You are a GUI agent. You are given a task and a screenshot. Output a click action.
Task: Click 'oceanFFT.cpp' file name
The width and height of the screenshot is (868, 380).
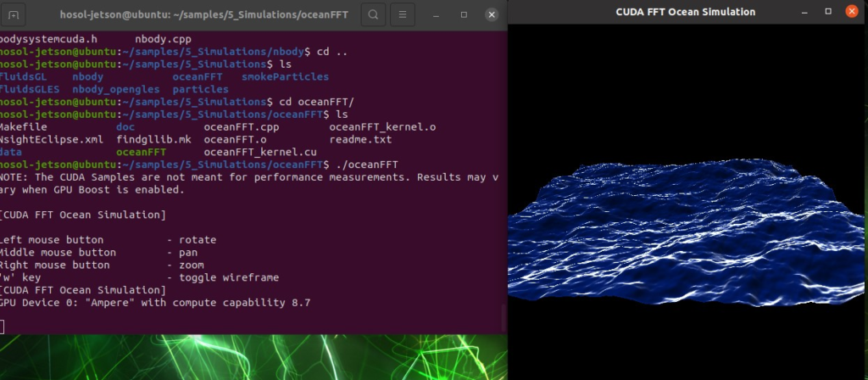point(242,127)
